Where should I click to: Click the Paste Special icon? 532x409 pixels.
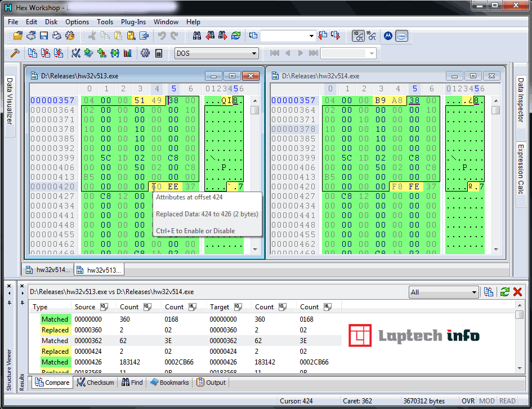[131, 35]
